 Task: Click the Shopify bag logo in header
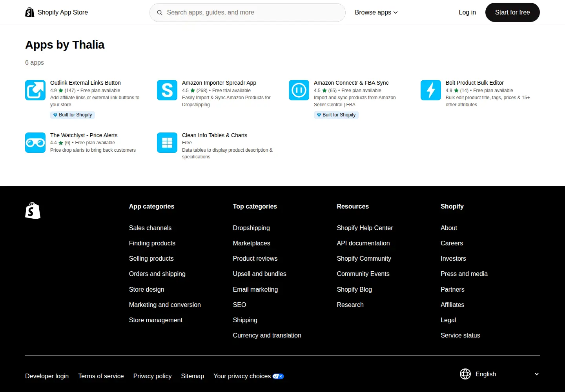click(29, 13)
